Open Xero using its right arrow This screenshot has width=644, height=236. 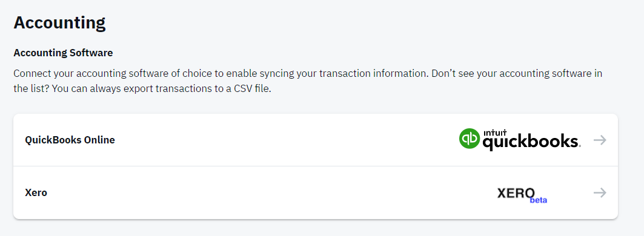pyautogui.click(x=600, y=192)
